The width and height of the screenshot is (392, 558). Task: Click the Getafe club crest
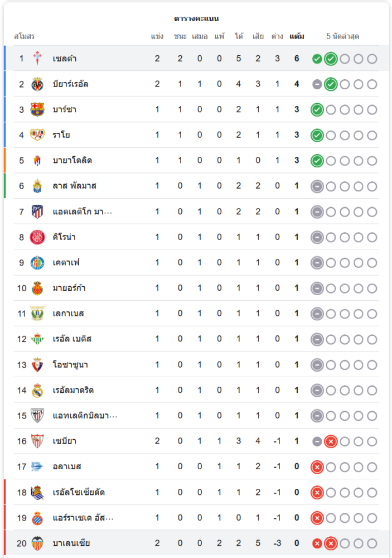pyautogui.click(x=37, y=262)
